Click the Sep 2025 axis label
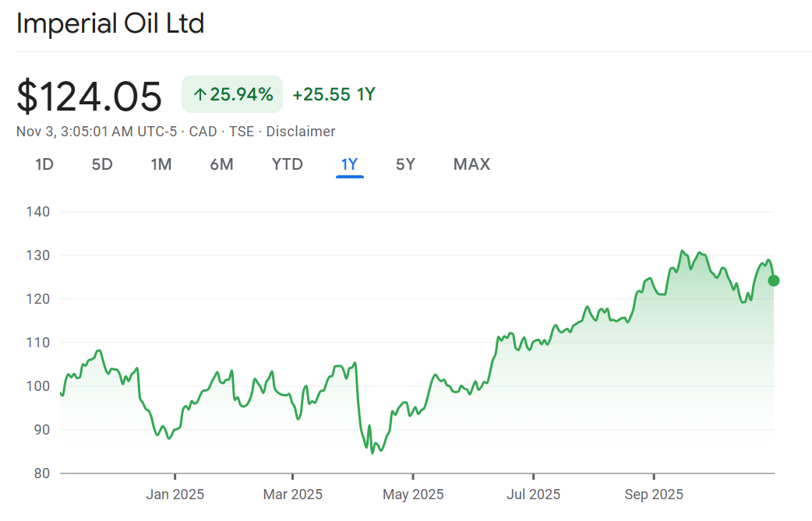The height and width of the screenshot is (521, 812). [x=653, y=495]
